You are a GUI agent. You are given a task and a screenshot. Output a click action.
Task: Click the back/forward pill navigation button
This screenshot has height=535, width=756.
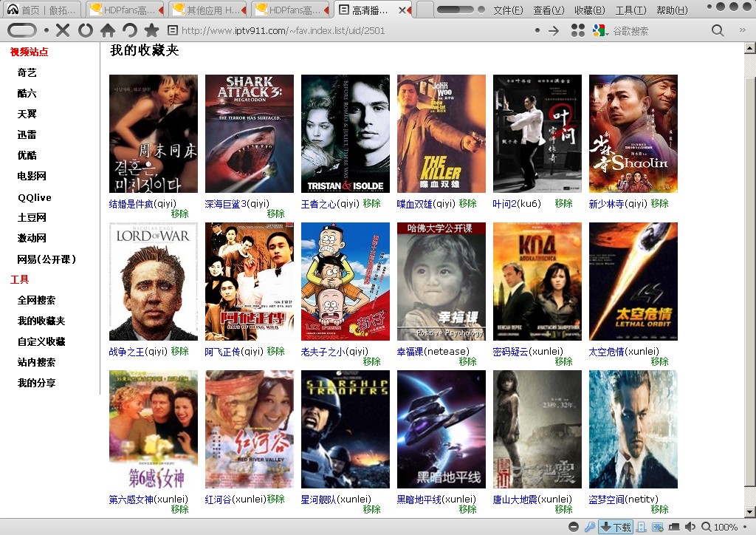tap(22, 31)
